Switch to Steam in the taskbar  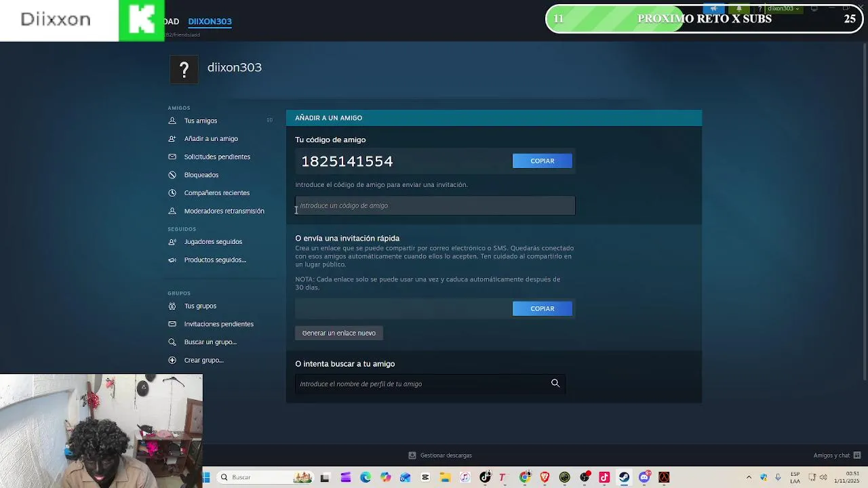click(624, 477)
